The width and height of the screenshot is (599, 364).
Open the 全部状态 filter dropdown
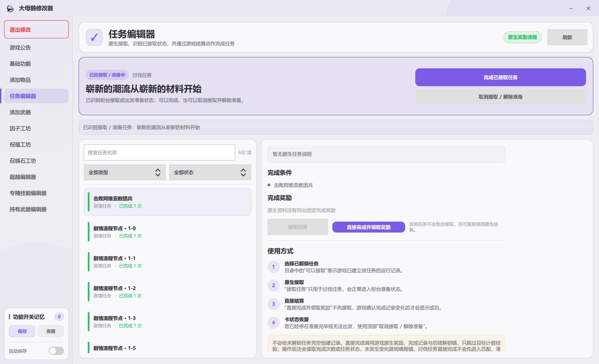210,172
